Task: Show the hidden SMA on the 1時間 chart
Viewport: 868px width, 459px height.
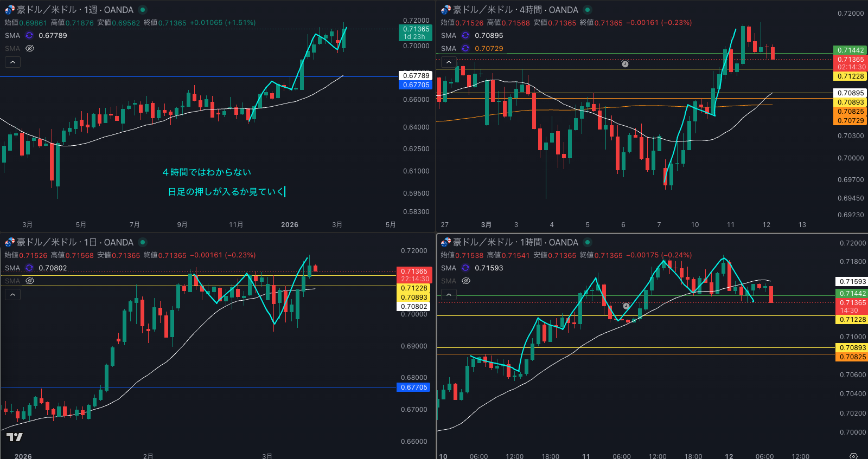Action: pyautogui.click(x=466, y=281)
